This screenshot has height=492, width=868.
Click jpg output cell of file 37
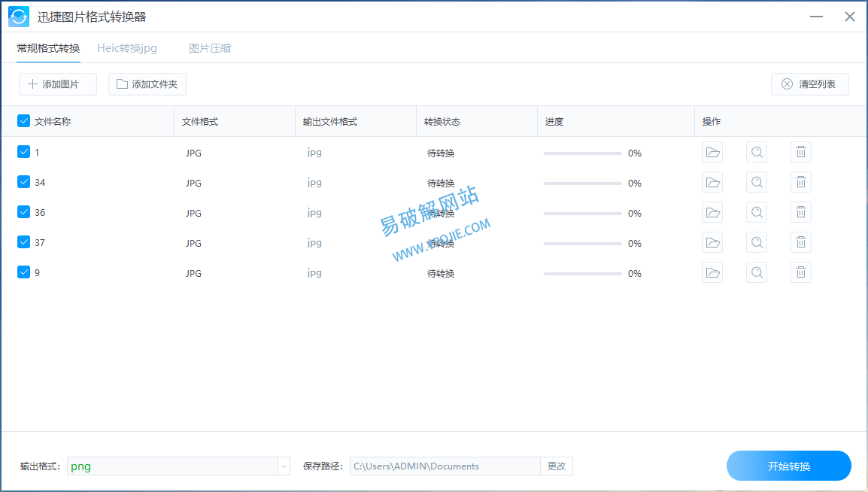(x=314, y=243)
